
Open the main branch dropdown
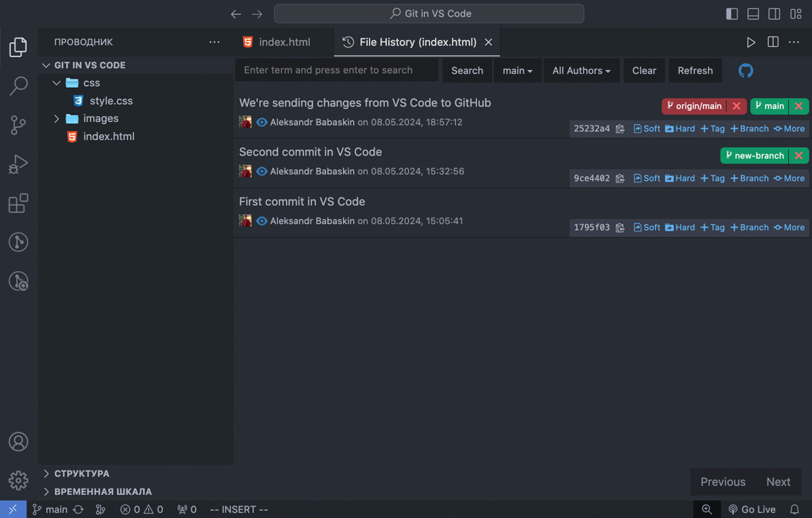tap(517, 70)
